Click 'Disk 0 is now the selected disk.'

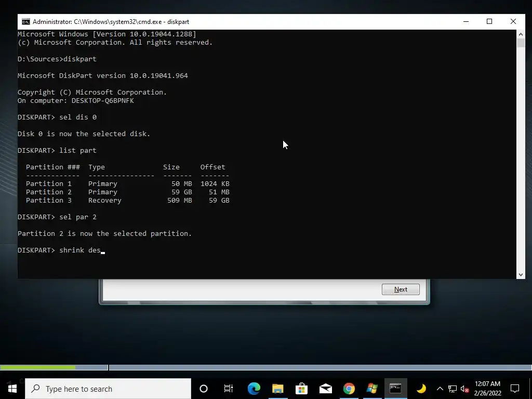(x=84, y=134)
